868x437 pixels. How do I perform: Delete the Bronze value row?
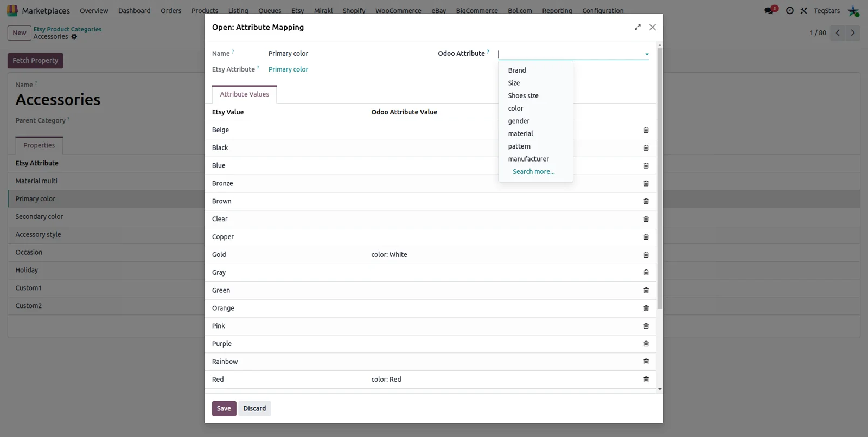pyautogui.click(x=646, y=183)
